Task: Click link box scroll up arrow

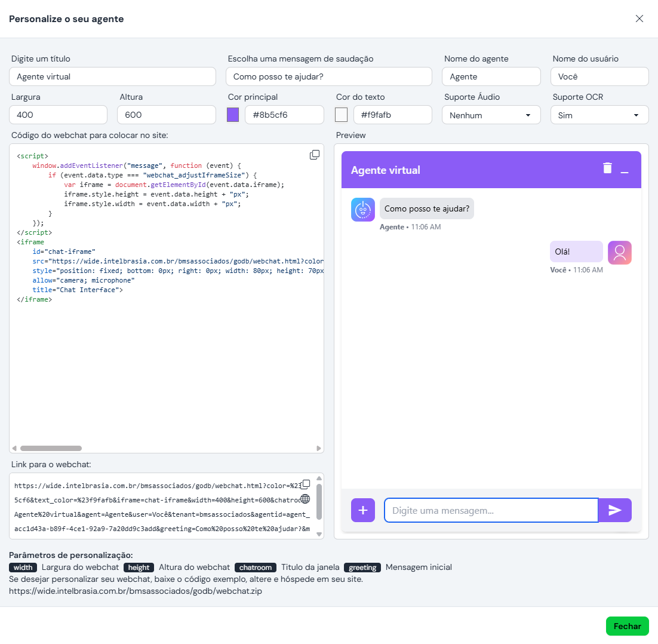Action: pyautogui.click(x=319, y=478)
